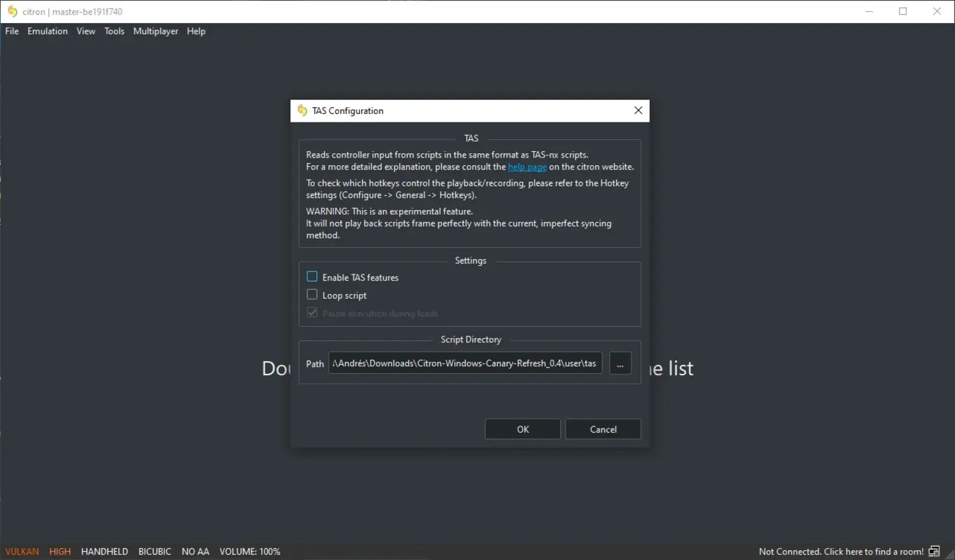Open the File menu
Image resolution: width=955 pixels, height=560 pixels.
(11, 31)
